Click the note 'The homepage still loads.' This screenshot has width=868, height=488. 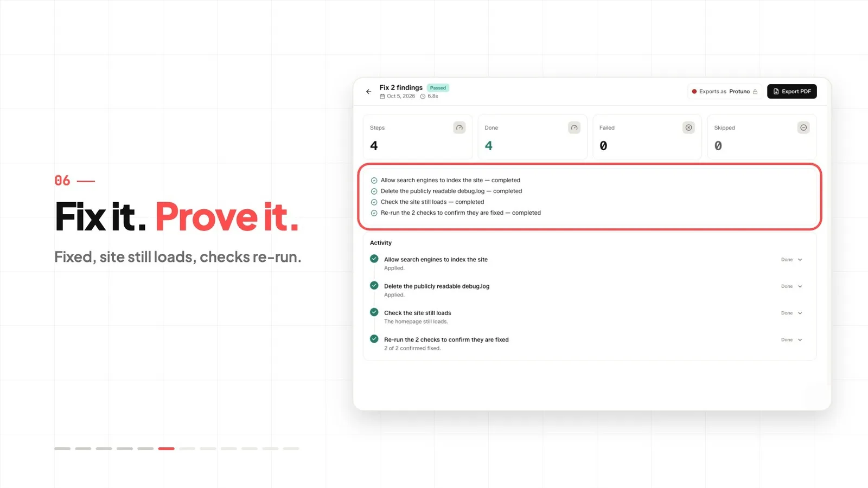[x=416, y=322]
